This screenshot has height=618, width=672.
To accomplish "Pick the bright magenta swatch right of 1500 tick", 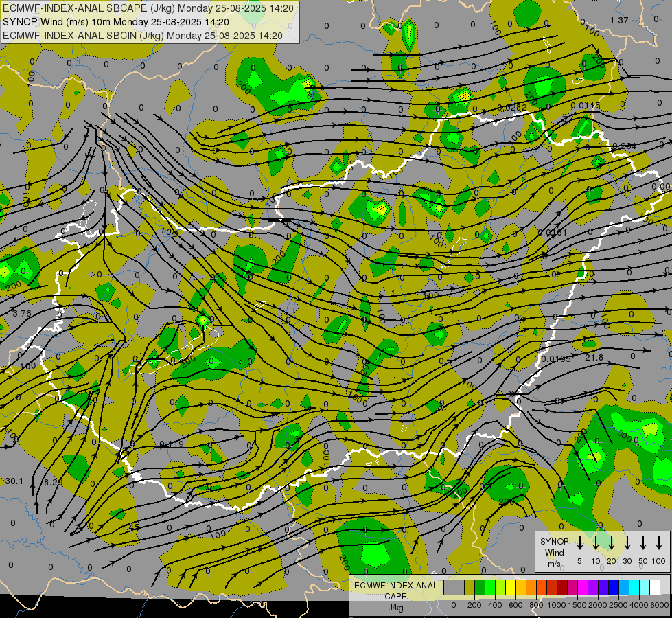I will [583, 588].
